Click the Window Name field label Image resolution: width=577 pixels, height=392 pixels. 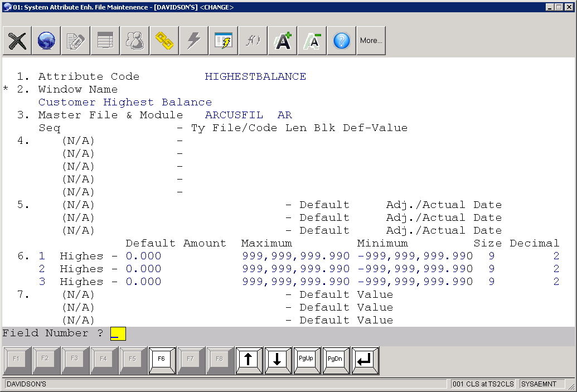click(78, 89)
